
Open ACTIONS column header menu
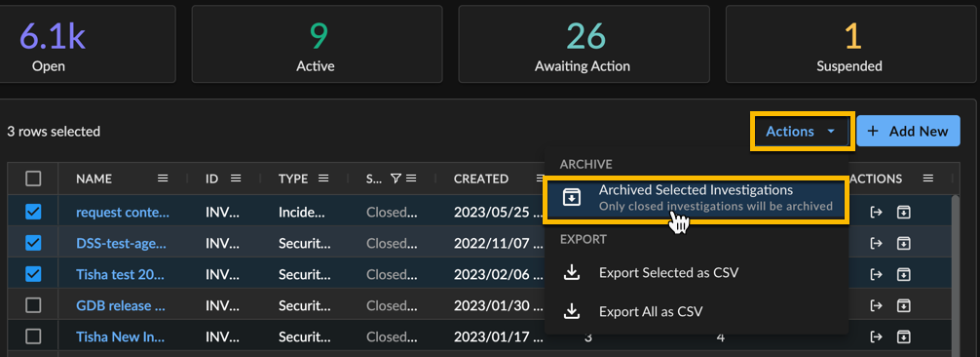pyautogui.click(x=928, y=178)
